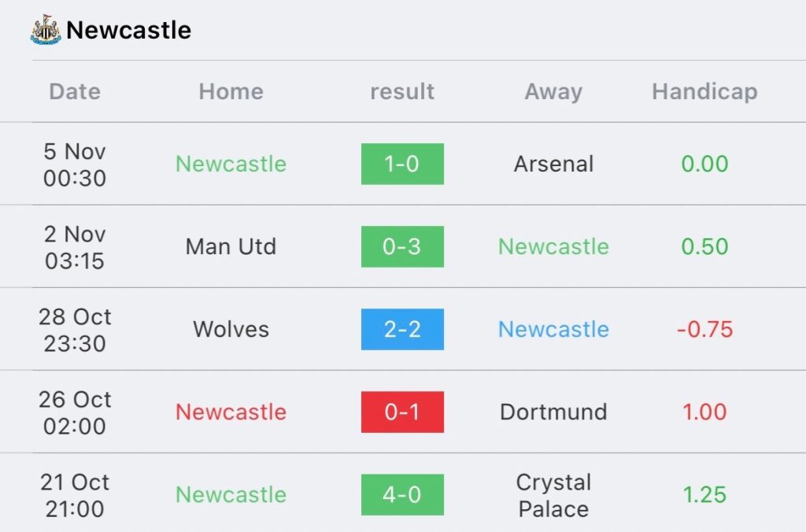Viewport: 806px width, 532px height.
Task: Open the Man Utd team link
Action: coord(231,246)
